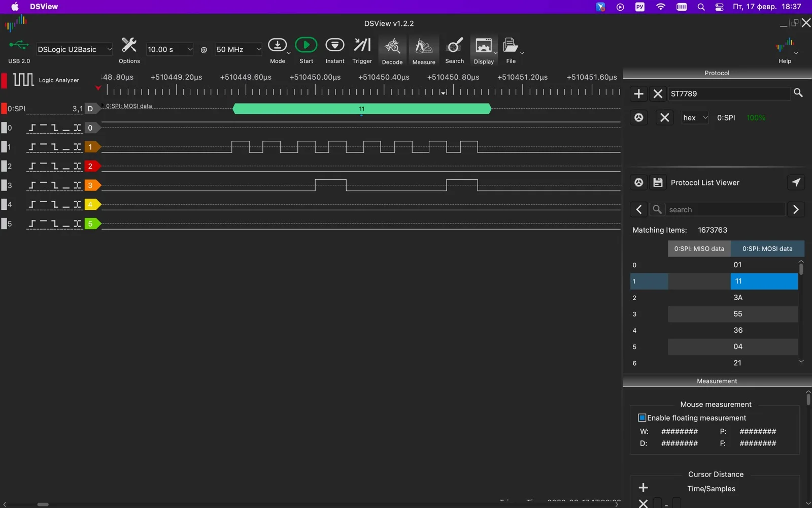Open the Search tool in toolbar

tap(454, 46)
